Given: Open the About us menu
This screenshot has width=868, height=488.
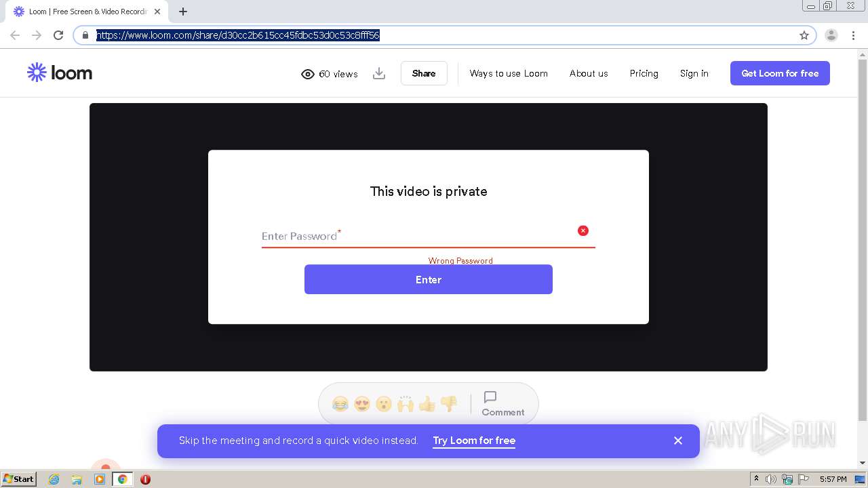Looking at the screenshot, I should pos(589,73).
